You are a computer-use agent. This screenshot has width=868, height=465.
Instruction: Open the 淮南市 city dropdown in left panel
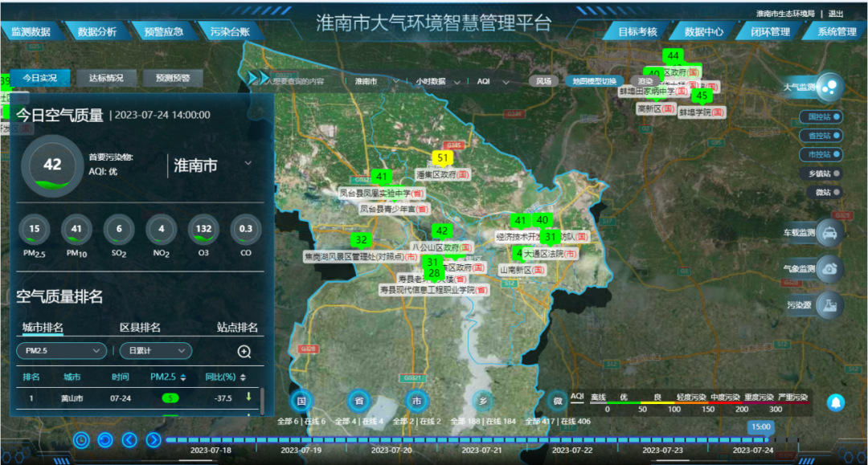213,165
